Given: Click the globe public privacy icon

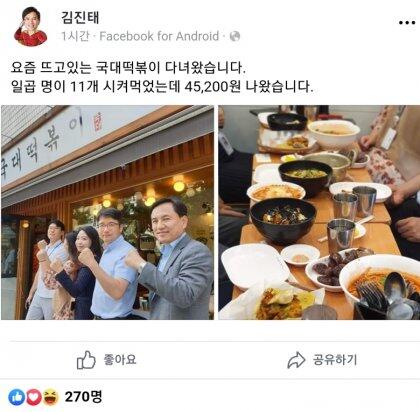Looking at the screenshot, I should (235, 36).
